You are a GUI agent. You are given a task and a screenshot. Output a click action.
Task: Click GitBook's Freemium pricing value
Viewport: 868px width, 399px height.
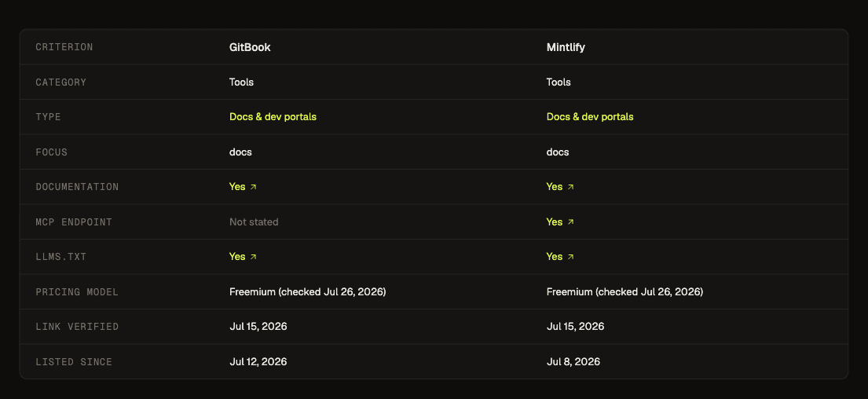307,291
